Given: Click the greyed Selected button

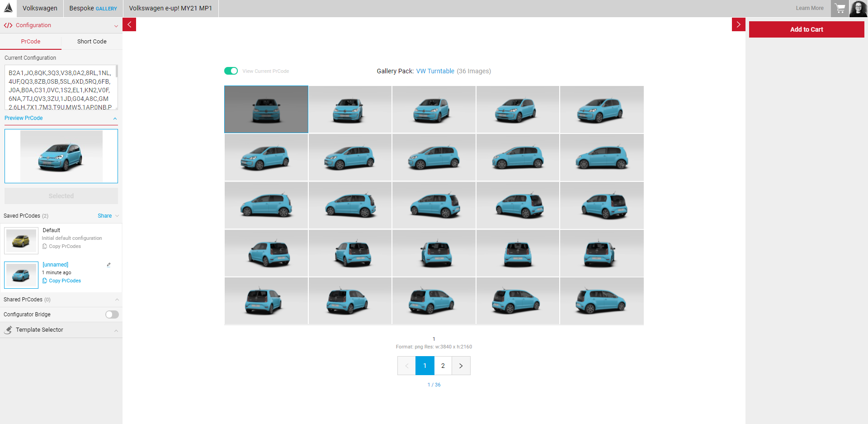Looking at the screenshot, I should [61, 196].
